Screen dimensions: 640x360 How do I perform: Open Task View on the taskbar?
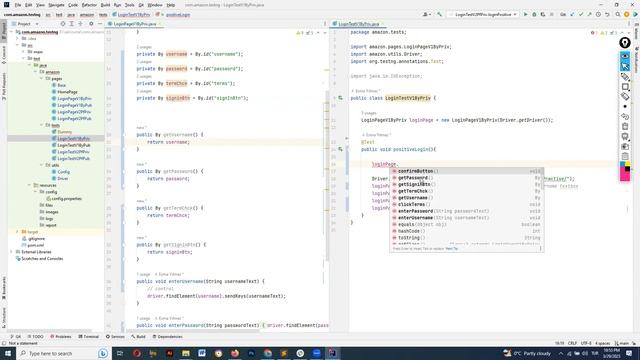120,353
